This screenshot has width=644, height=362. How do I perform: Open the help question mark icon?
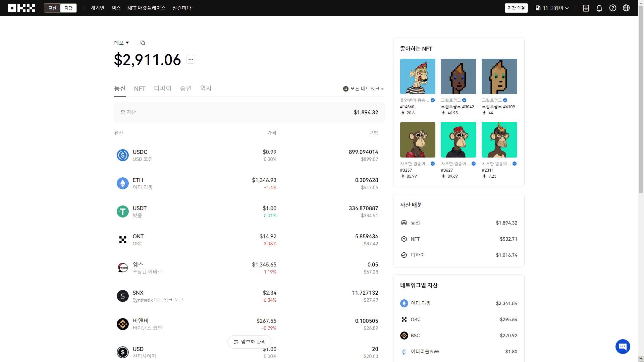click(613, 8)
